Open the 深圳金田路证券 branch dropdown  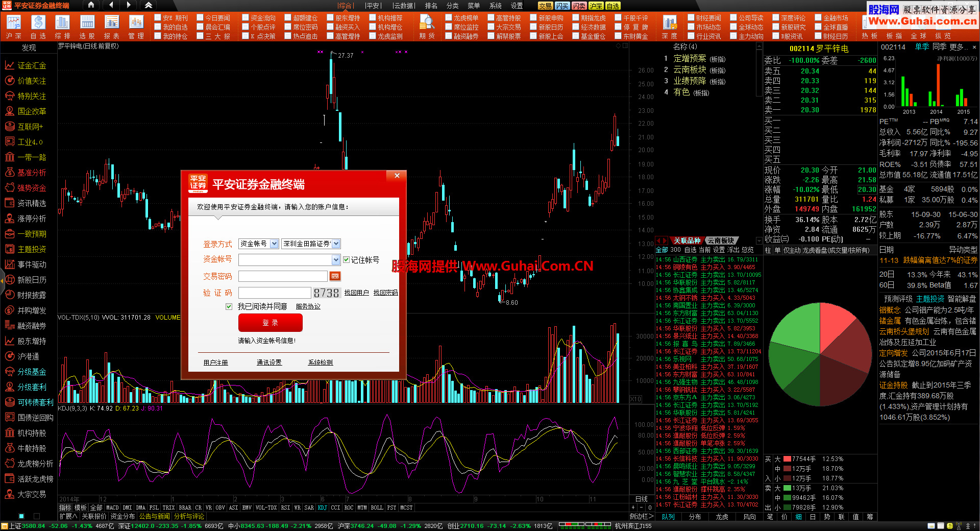pyautogui.click(x=311, y=244)
